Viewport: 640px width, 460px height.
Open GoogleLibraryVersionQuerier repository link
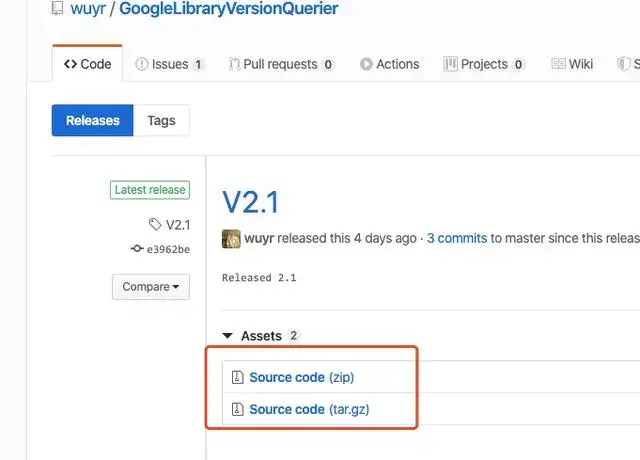(x=229, y=9)
